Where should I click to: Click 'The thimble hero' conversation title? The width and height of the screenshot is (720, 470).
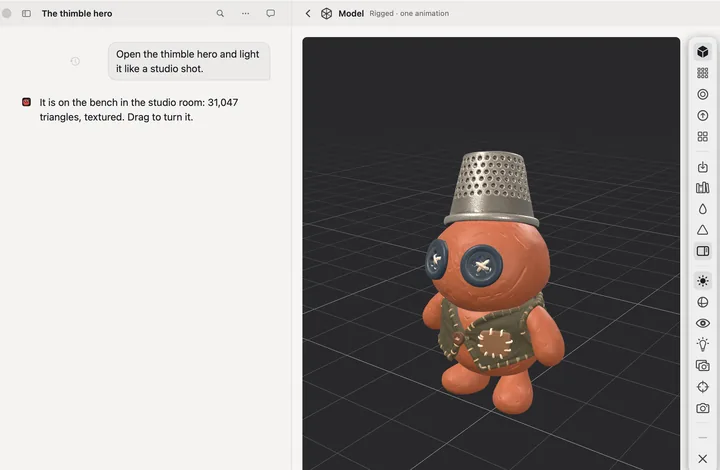[x=77, y=13]
